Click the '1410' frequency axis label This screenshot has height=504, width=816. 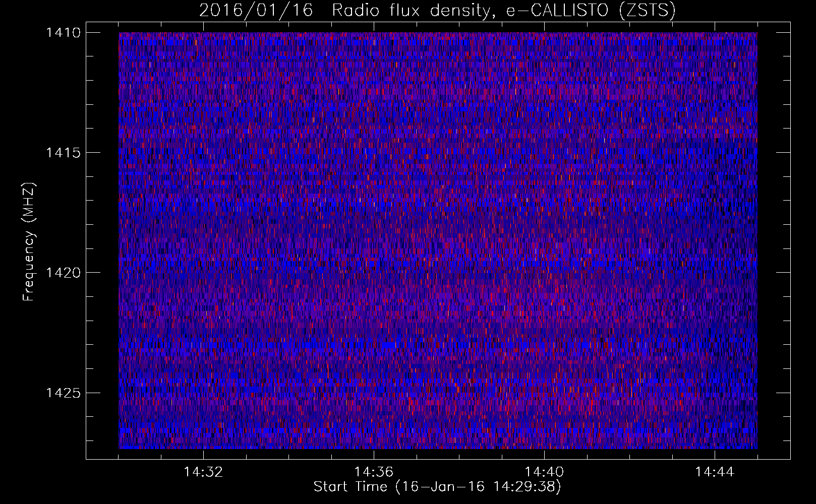63,33
